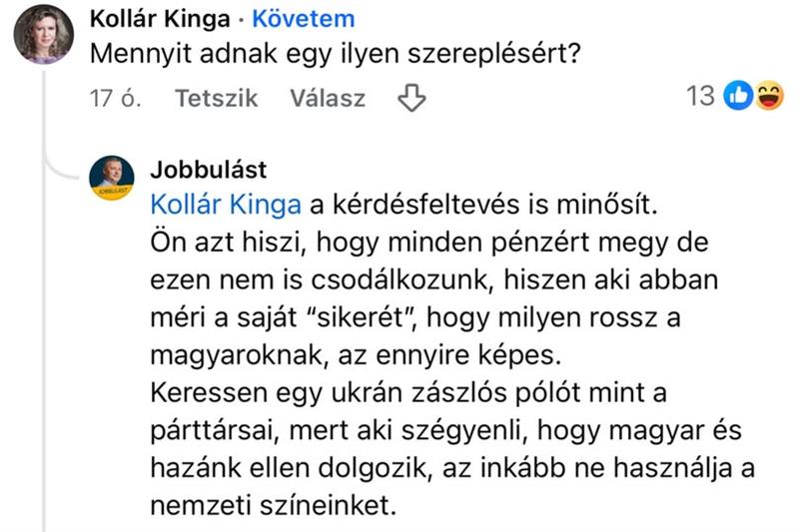799x532 pixels.
Task: Click the Követem follow status link
Action: tap(304, 19)
